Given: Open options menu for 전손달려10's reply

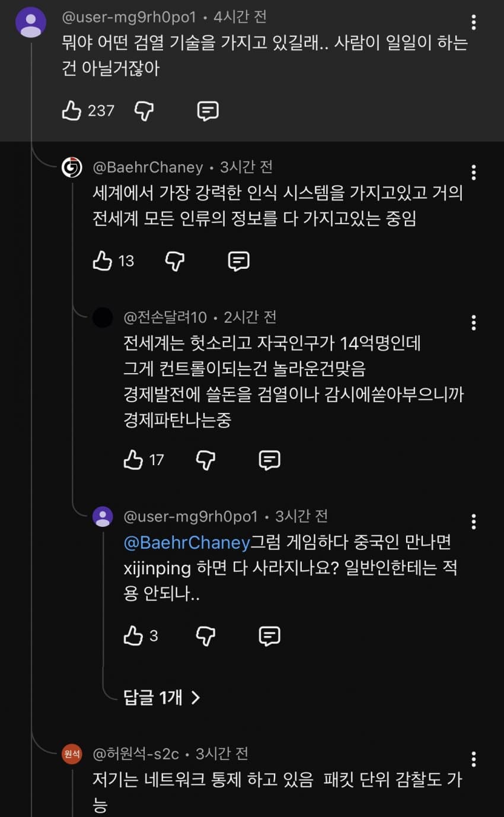Looking at the screenshot, I should pyautogui.click(x=473, y=323).
